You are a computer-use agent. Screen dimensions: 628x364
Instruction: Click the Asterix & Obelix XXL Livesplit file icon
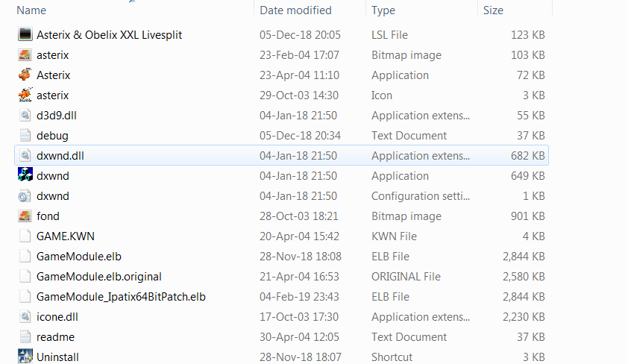(25, 34)
